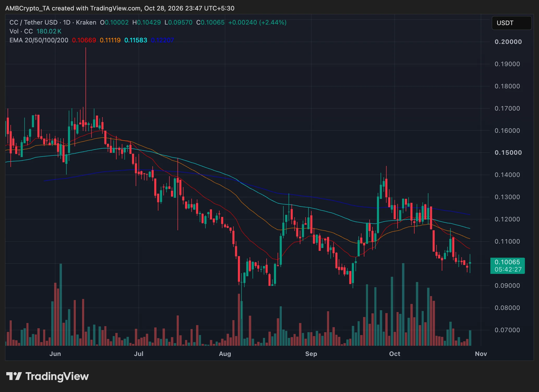Click the 0.20000 price axis label

(x=508, y=42)
